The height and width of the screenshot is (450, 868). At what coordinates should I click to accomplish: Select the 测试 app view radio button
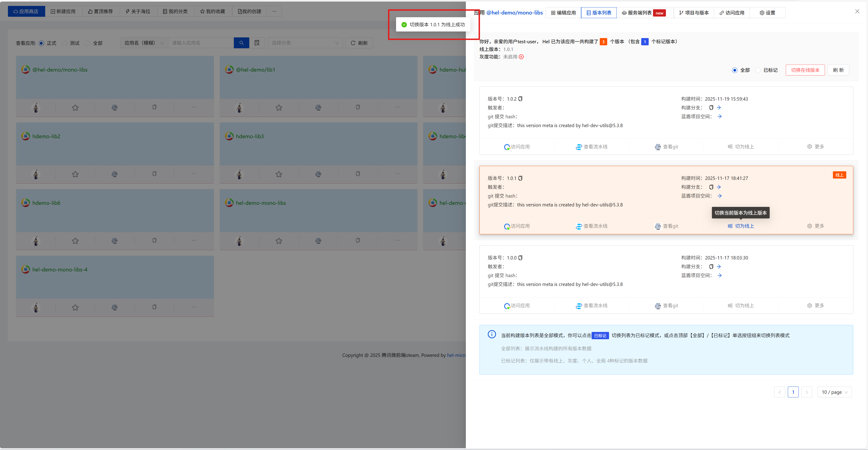click(x=65, y=43)
